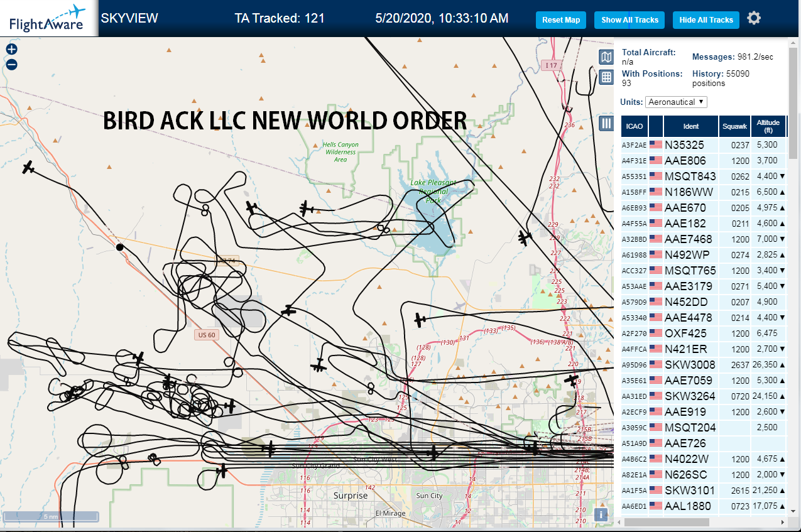
Task: Click the SKYVIEW title text
Action: coord(129,18)
